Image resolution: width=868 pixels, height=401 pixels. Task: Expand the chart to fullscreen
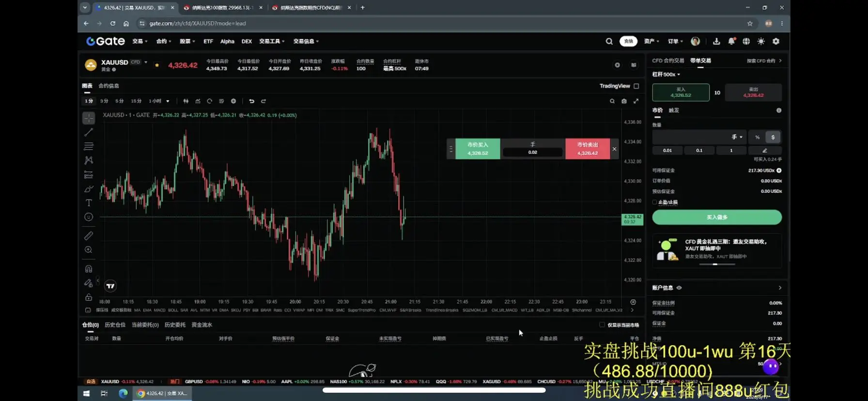coord(636,101)
